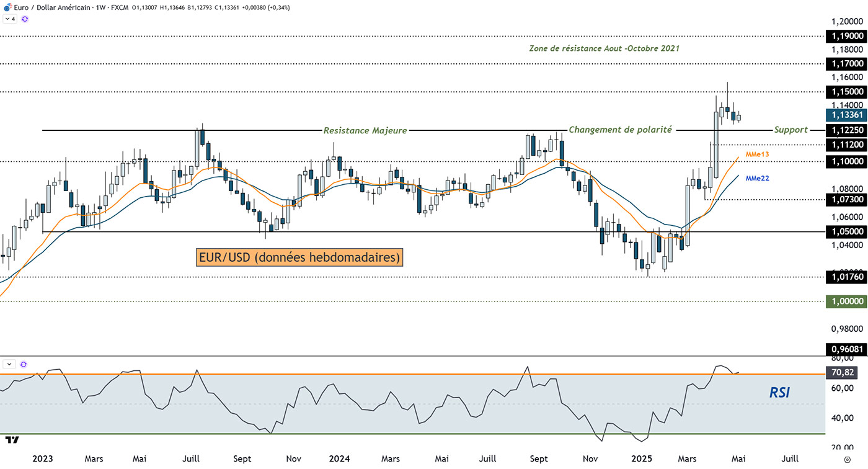Click the Euro / Dollar Américain symbol title
Viewport: 868px width, 469px height.
45,7
